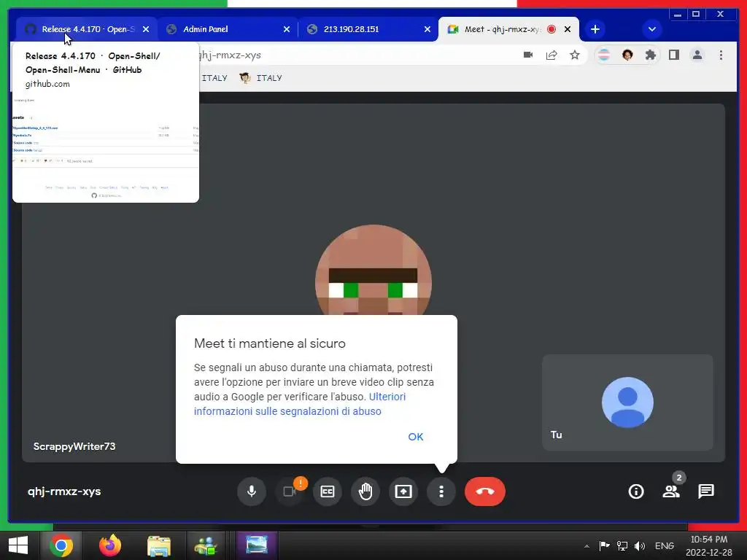Viewport: 747px width, 560px height.
Task: Open the ITALY bookmark with face icon
Action: tap(260, 77)
